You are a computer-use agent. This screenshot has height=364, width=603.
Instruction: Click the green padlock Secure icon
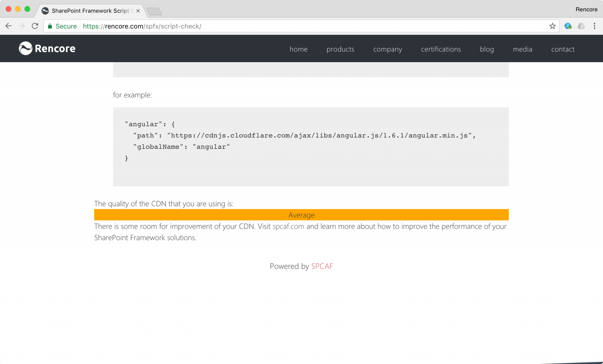[x=50, y=26]
